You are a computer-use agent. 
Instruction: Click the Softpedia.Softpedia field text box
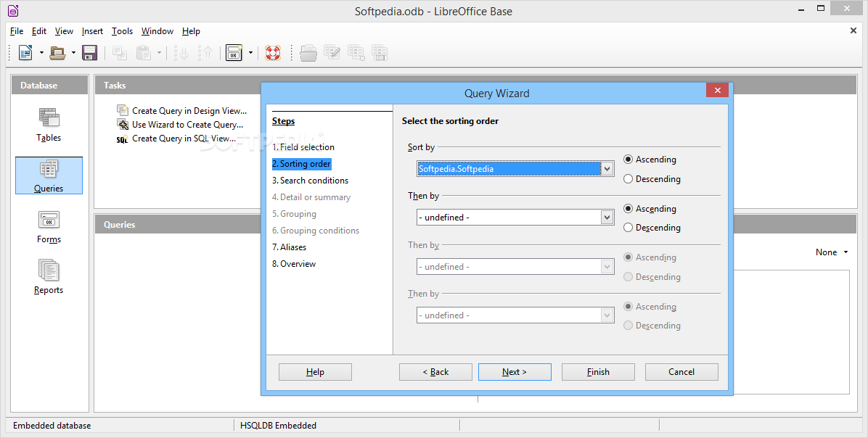(509, 169)
